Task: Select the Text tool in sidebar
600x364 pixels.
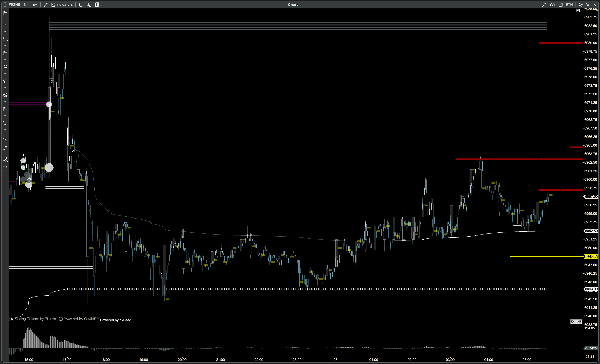Action: 5,123
